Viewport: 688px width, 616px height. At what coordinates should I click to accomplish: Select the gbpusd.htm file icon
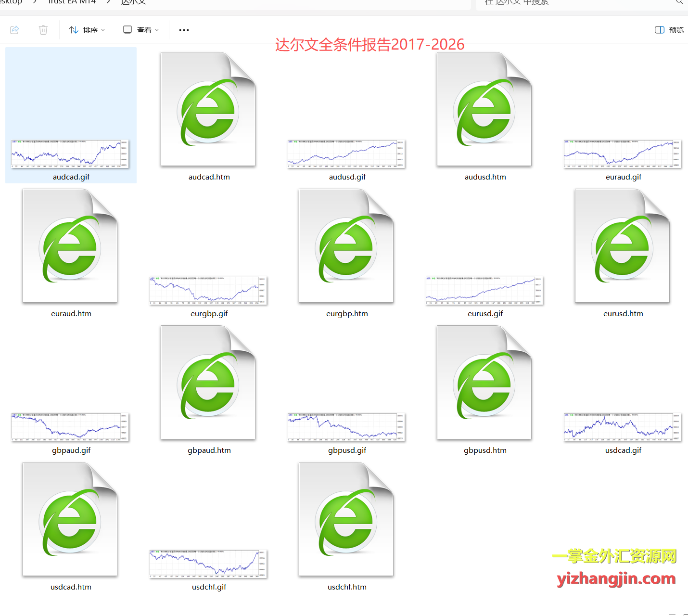(484, 383)
